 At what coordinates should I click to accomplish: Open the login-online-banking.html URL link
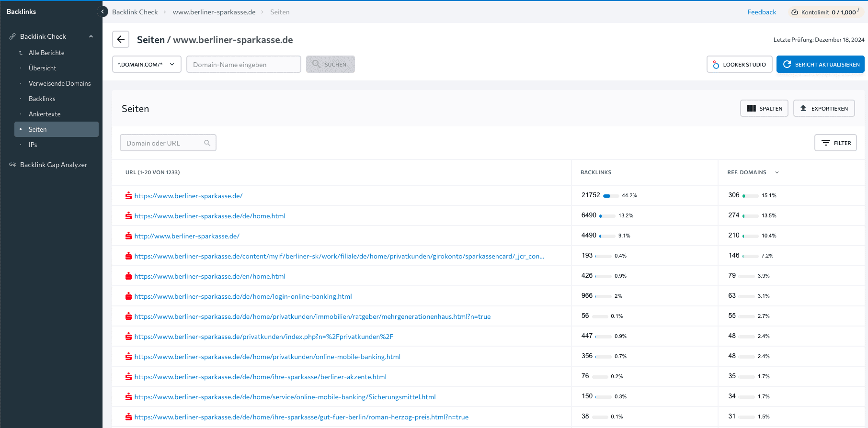click(x=243, y=296)
